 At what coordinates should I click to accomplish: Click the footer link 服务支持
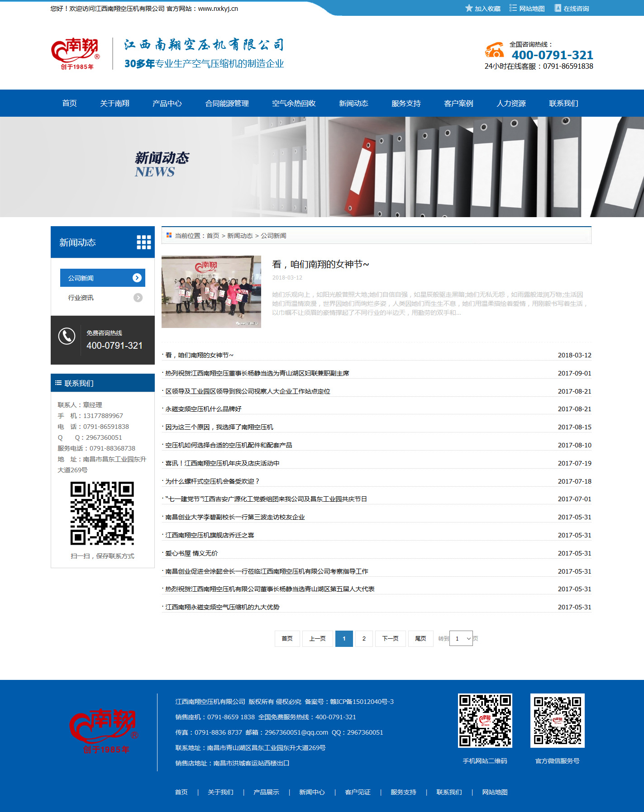[x=403, y=792]
